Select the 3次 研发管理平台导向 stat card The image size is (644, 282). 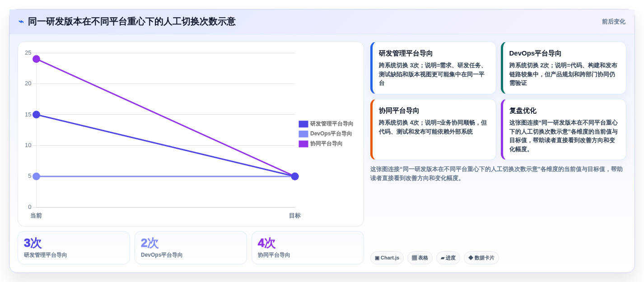(74, 248)
